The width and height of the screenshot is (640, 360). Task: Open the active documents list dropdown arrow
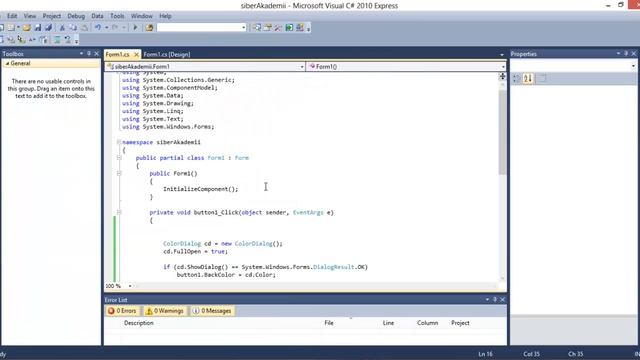502,55
